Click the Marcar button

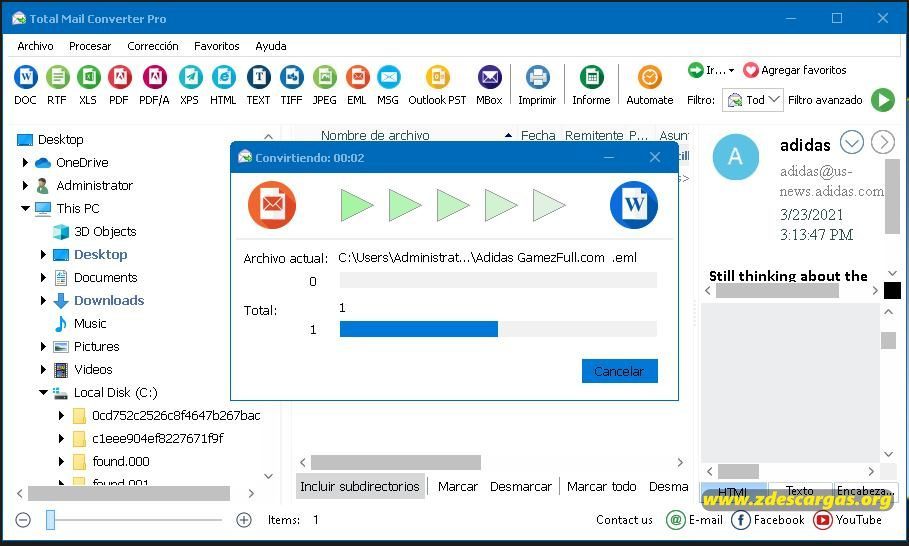point(458,486)
